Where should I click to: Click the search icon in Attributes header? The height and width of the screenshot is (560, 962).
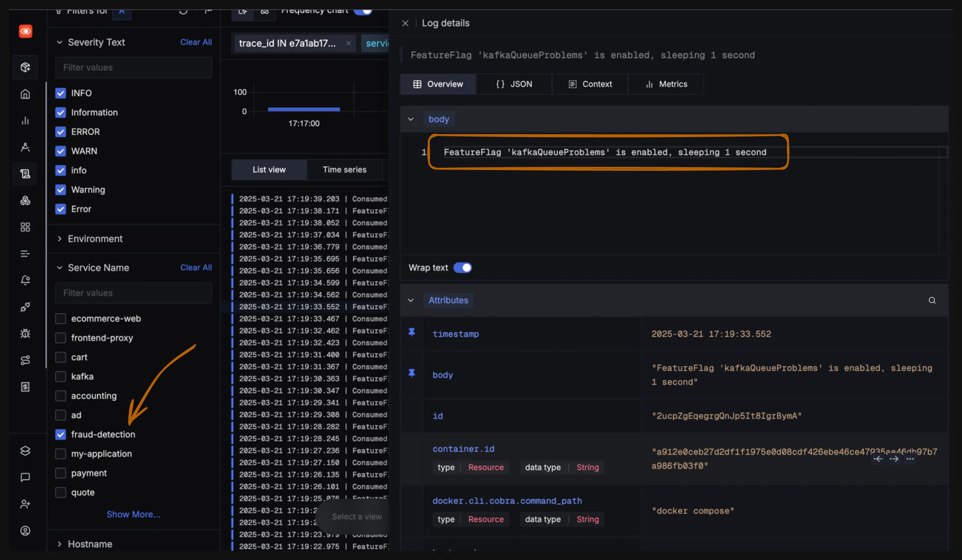click(x=932, y=300)
